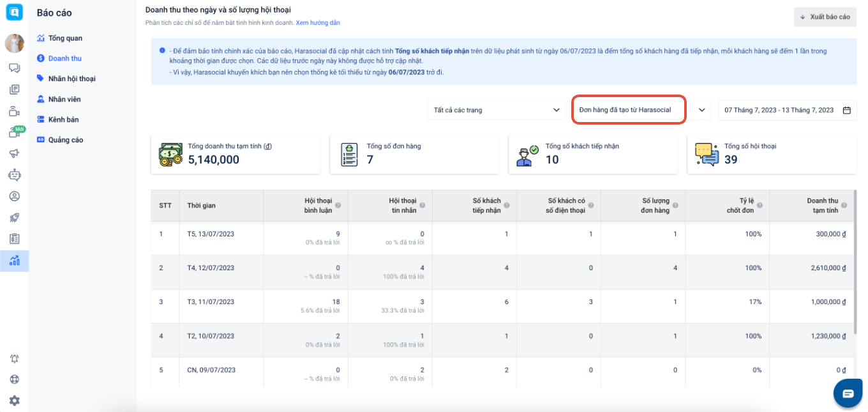Go to Tổng quan report

(x=64, y=38)
